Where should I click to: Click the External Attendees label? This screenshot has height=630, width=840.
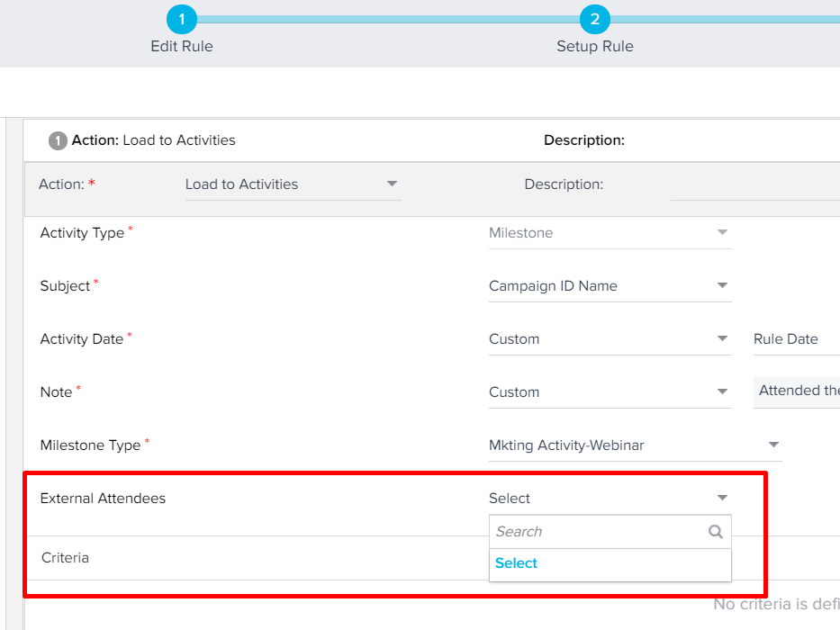click(x=103, y=499)
